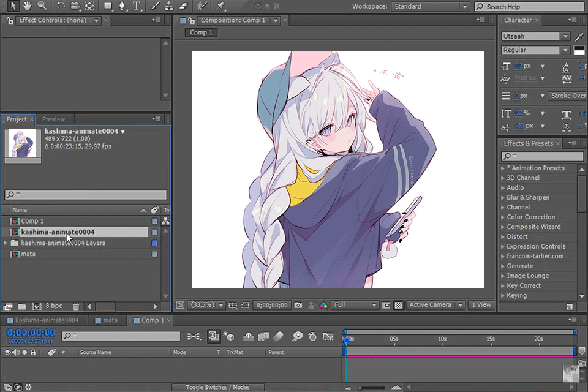The image size is (588, 392).
Task: Expand the Color Correction effects category
Action: pos(532,217)
